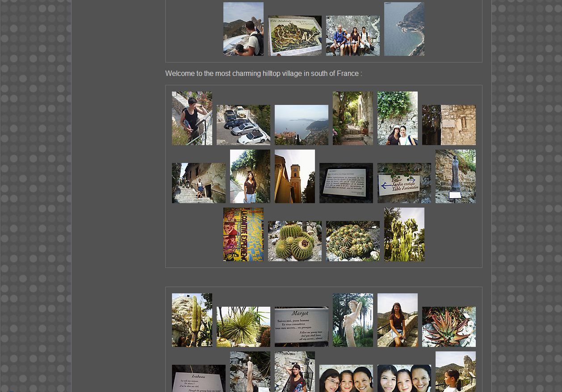Viewport: 562px width, 392px height.
Task: Click the white female statue thumbnail
Action: pos(352,320)
